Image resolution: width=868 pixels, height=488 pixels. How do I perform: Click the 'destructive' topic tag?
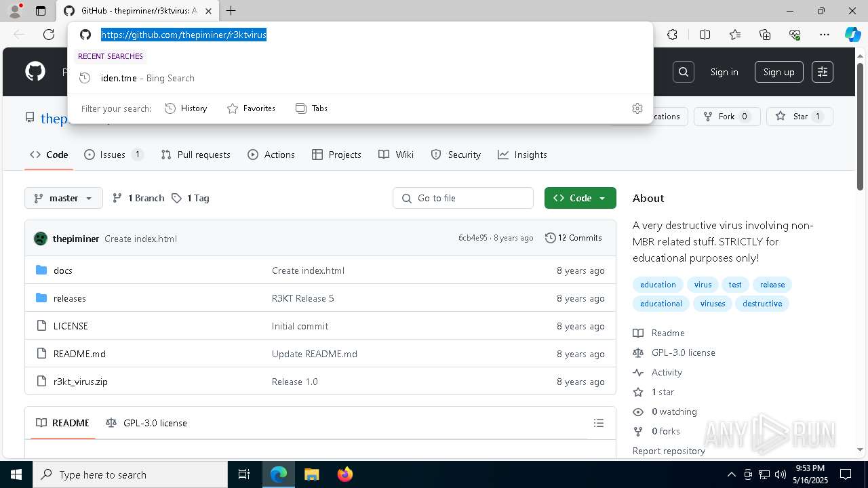762,304
